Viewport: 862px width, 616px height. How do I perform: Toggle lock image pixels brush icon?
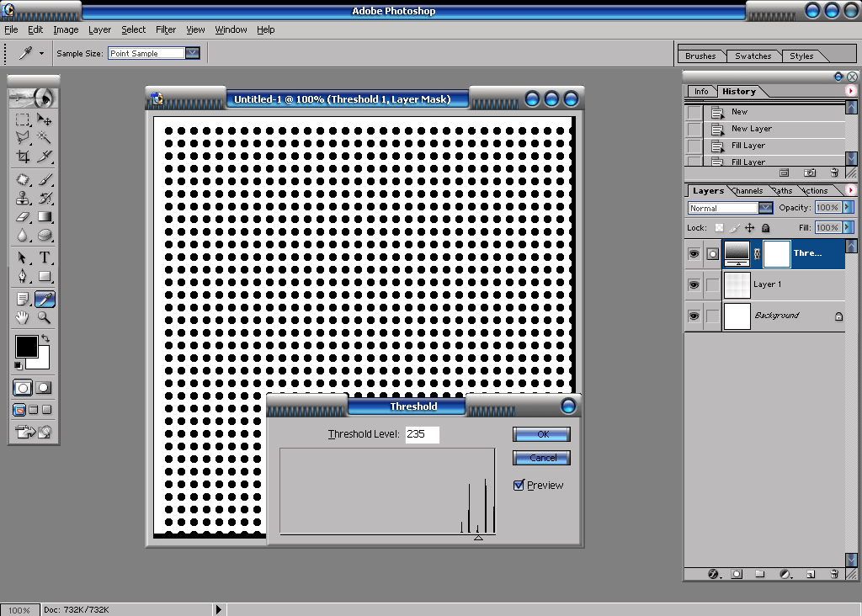734,227
